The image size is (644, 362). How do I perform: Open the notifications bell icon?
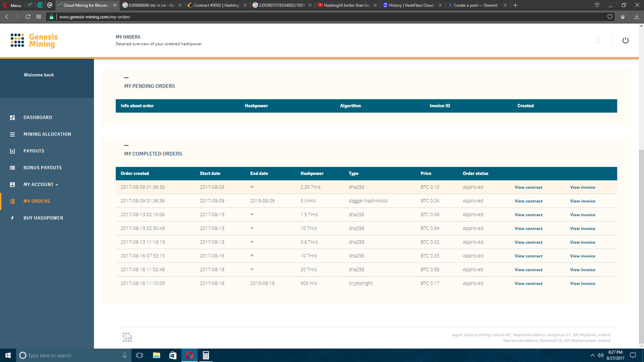(x=598, y=40)
